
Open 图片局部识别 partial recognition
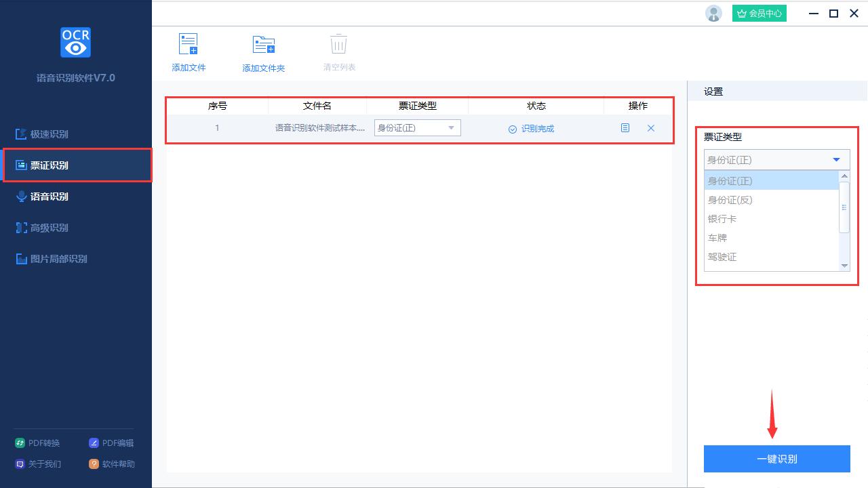77,258
